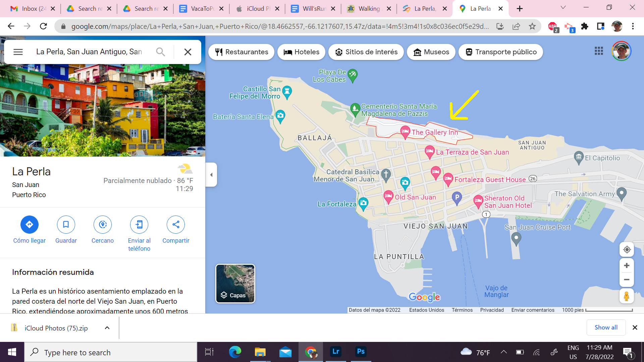The height and width of the screenshot is (362, 644).
Task: Click the Términos link
Action: (x=462, y=310)
